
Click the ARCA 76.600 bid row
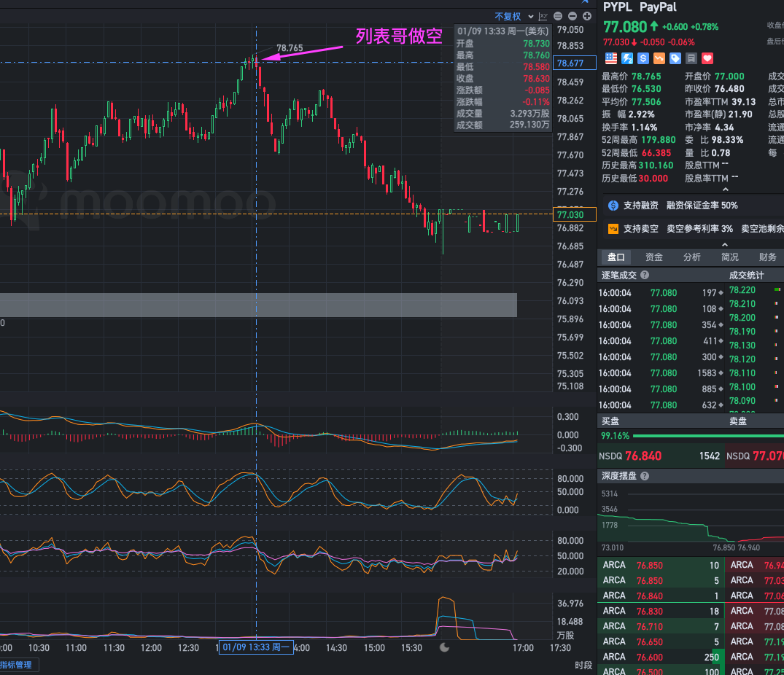pyautogui.click(x=661, y=657)
